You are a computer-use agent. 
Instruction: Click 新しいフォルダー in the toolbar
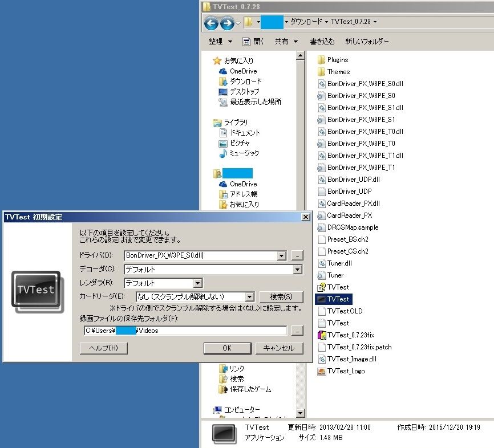pyautogui.click(x=367, y=41)
